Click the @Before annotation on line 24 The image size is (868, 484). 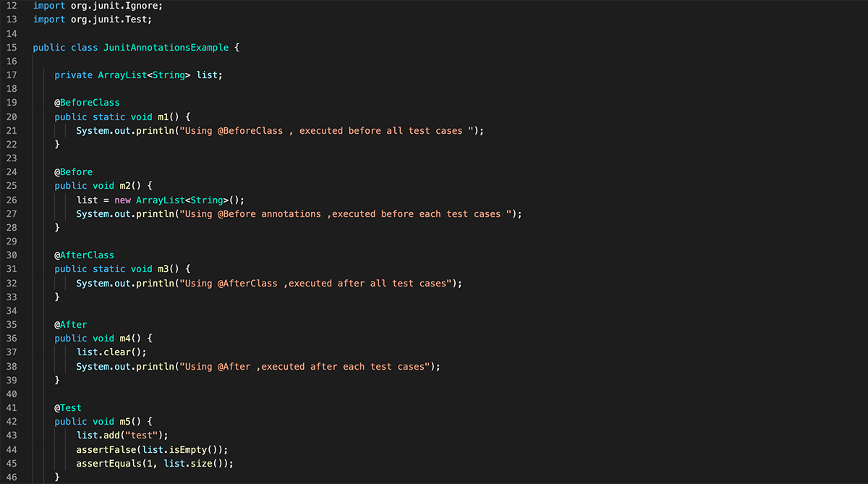click(74, 172)
